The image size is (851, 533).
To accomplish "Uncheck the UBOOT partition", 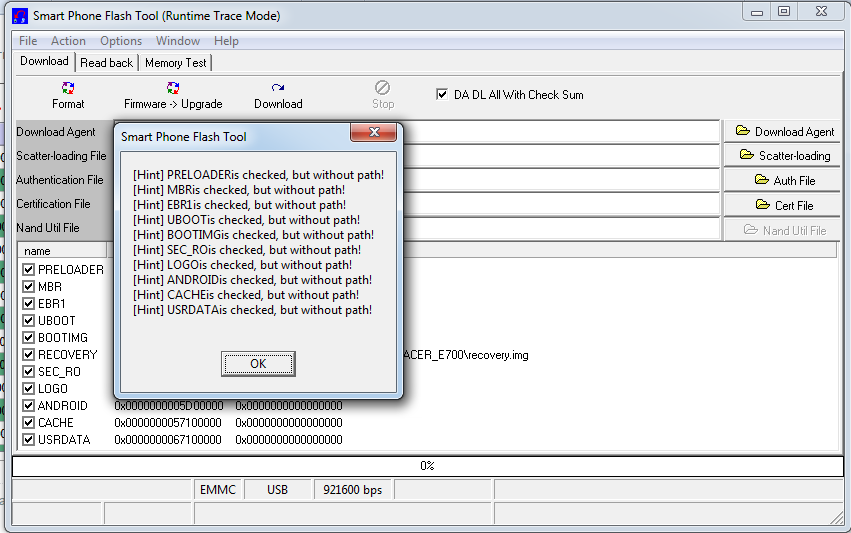I will tap(29, 320).
